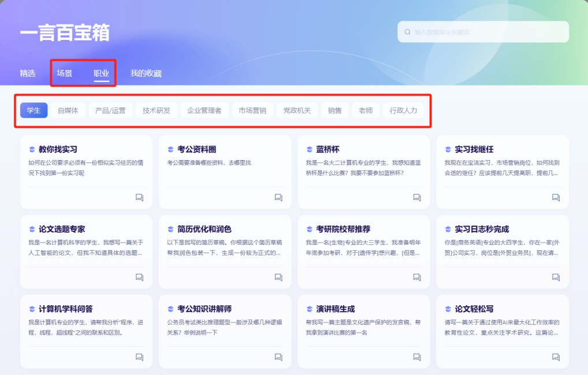Open the 简历优化和润色 card title
The height and width of the screenshot is (375, 588).
click(204, 229)
